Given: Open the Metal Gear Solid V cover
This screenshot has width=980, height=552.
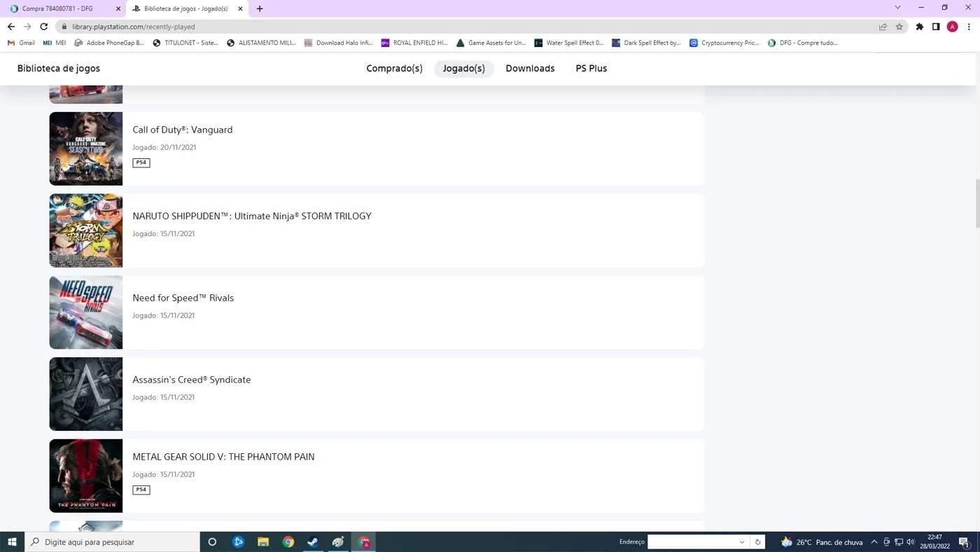Looking at the screenshot, I should pos(86,476).
